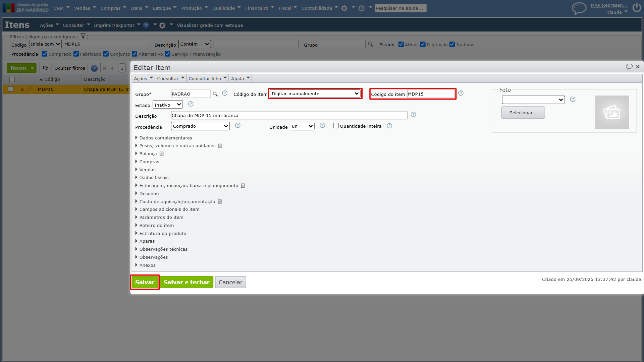Image resolution: width=644 pixels, height=362 pixels.
Task: Click the delete X icon on MDP15 row
Action: point(22,89)
